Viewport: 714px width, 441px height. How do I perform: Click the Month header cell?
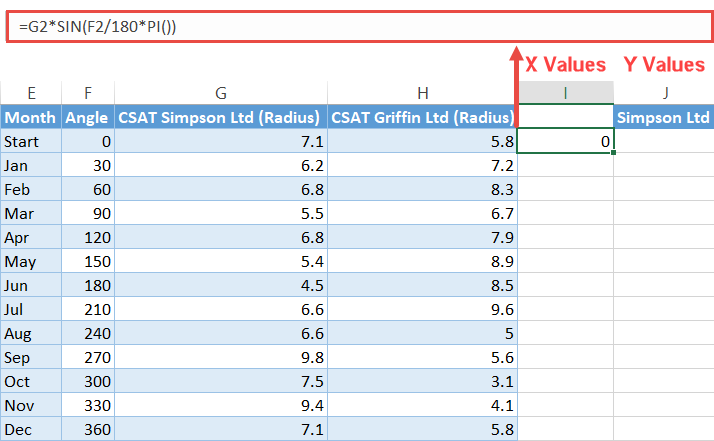(x=31, y=118)
